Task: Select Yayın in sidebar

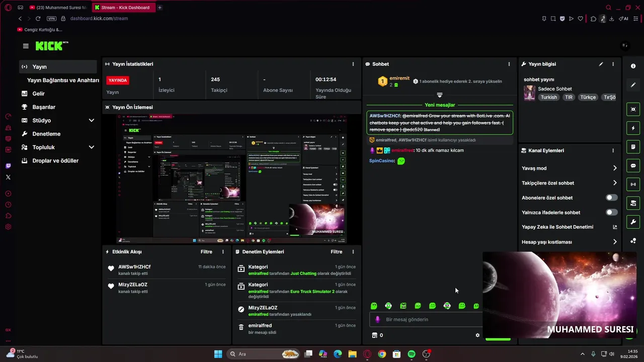Action: pos(58,67)
